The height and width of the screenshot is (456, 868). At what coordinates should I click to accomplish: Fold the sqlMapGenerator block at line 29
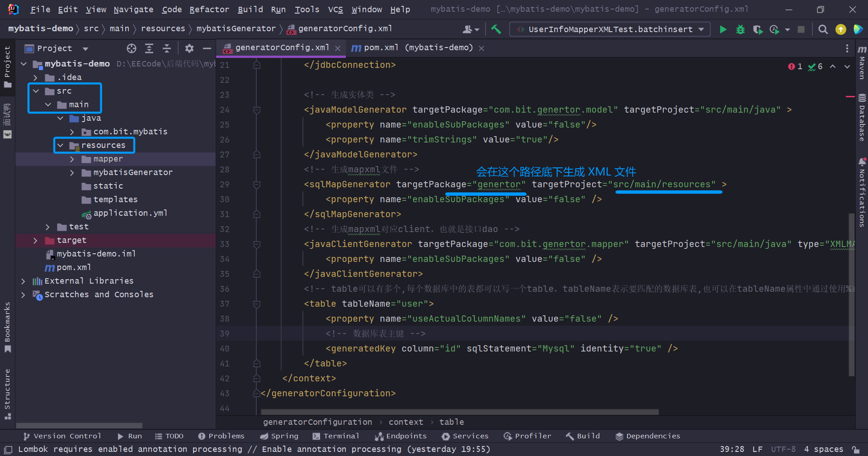257,185
